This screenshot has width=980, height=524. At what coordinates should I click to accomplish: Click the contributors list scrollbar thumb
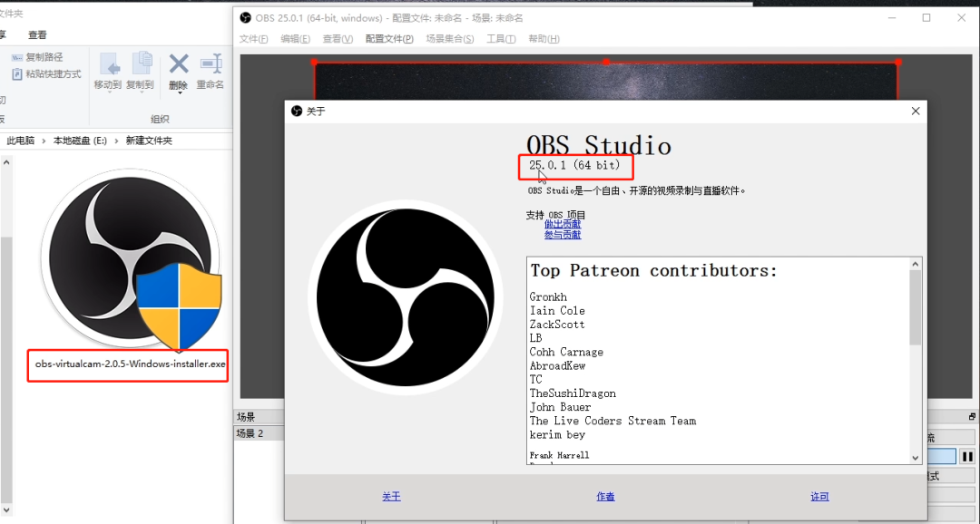coord(916,307)
